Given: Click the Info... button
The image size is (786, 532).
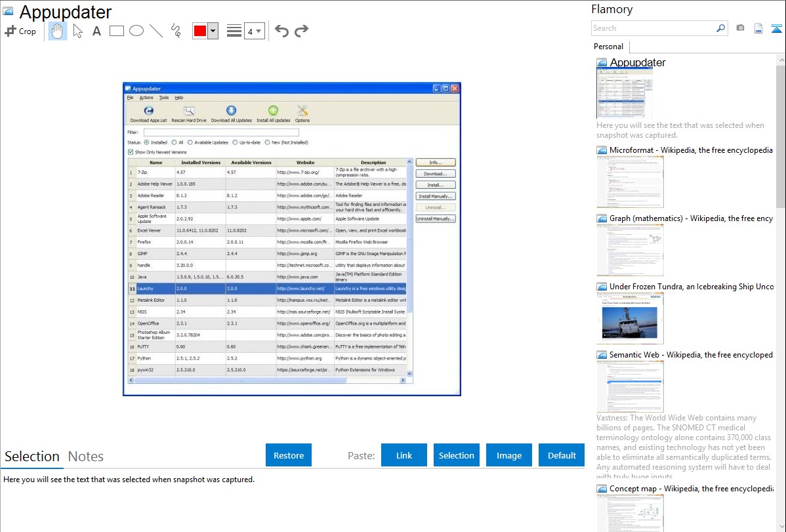Looking at the screenshot, I should pos(436,163).
